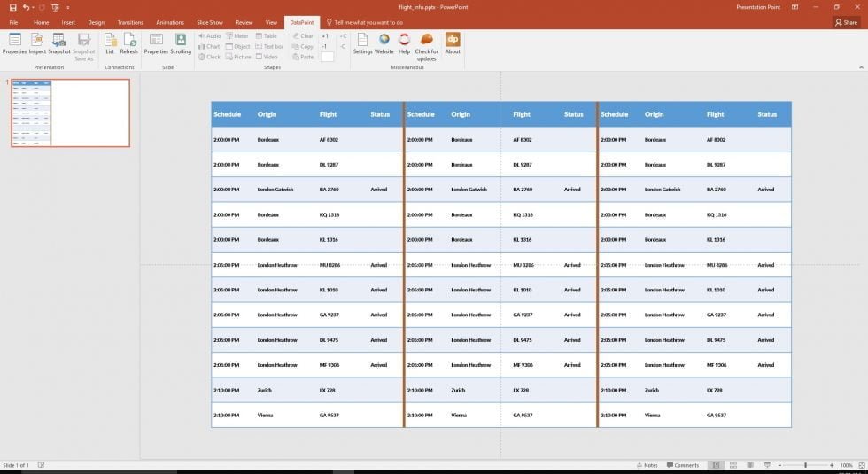Click the Object shape option
Image resolution: width=868 pixels, height=474 pixels.
(238, 46)
